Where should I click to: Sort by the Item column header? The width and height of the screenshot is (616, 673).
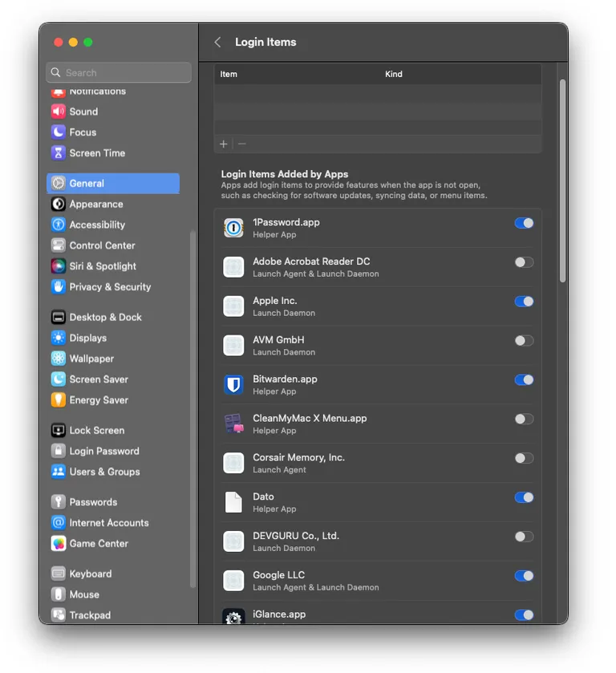click(x=229, y=75)
